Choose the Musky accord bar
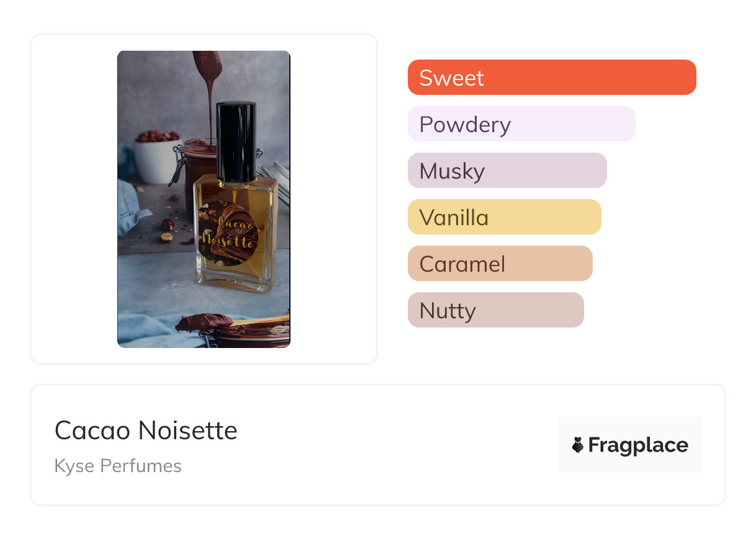Screen dimensions: 756x536 507,171
